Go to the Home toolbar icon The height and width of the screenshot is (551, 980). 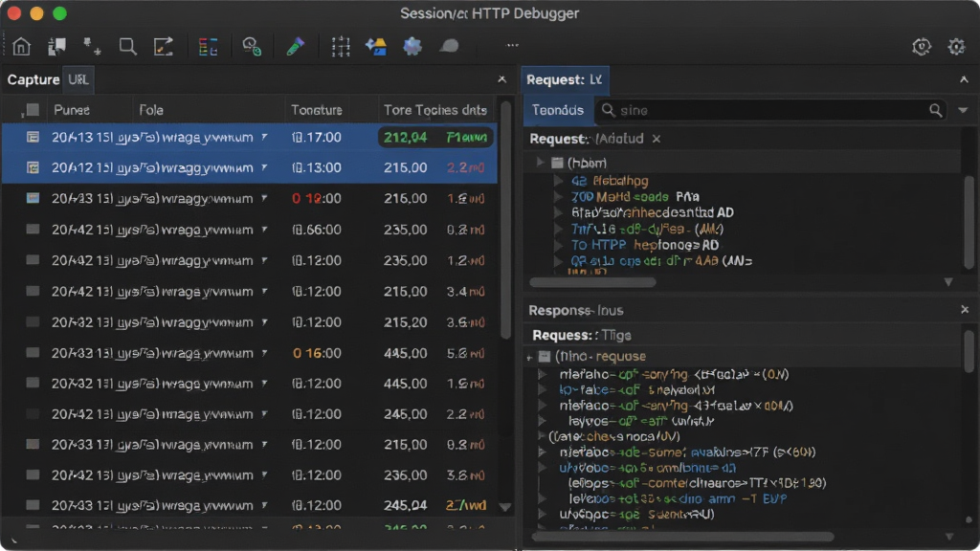22,46
